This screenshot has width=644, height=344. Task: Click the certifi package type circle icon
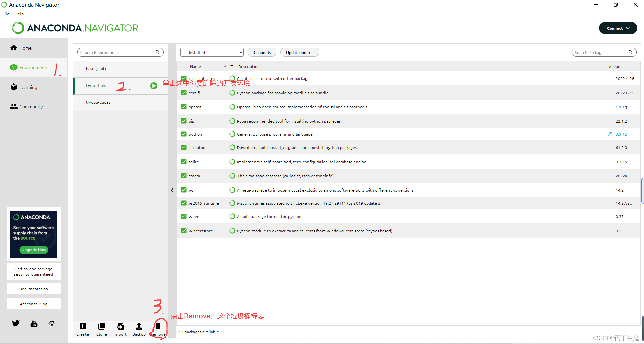(232, 93)
